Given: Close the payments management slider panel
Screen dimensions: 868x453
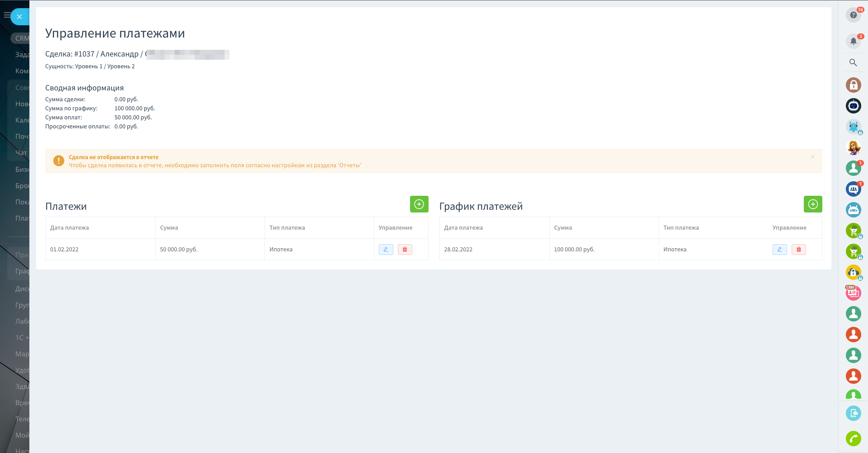Looking at the screenshot, I should coord(19,17).
